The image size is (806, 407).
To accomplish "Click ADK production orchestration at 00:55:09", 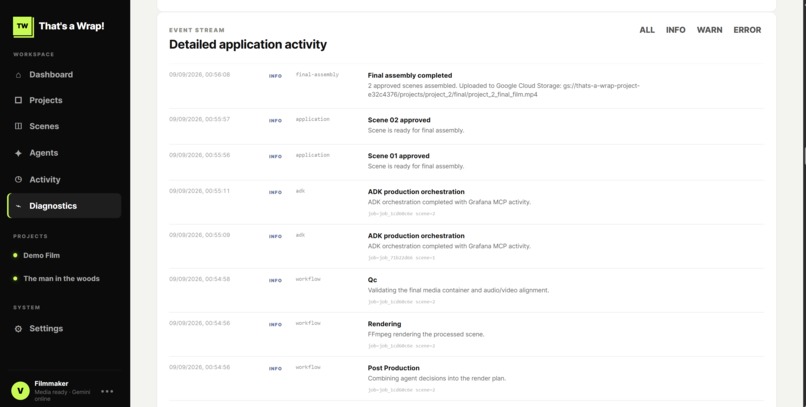I will point(416,236).
